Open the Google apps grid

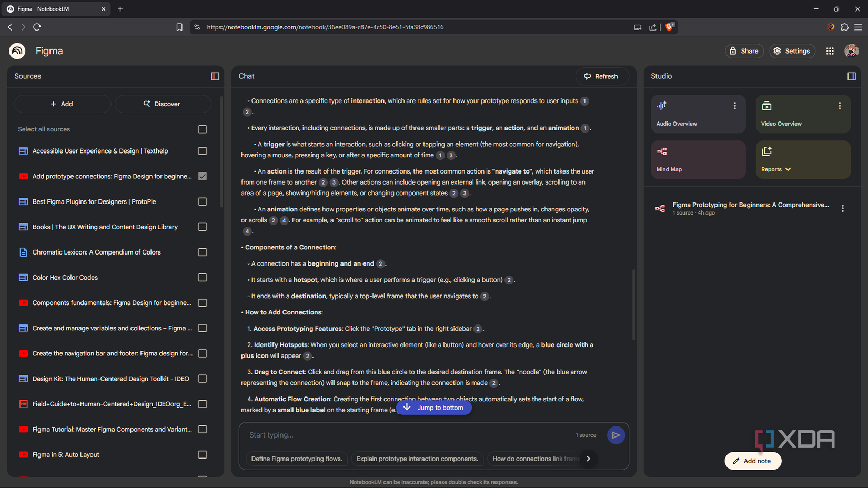point(830,51)
